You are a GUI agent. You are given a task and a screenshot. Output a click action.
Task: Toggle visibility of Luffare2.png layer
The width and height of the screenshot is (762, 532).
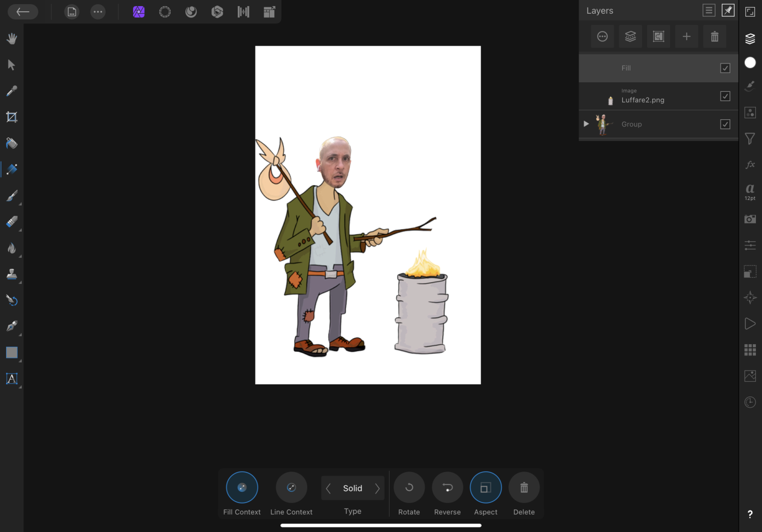click(725, 96)
